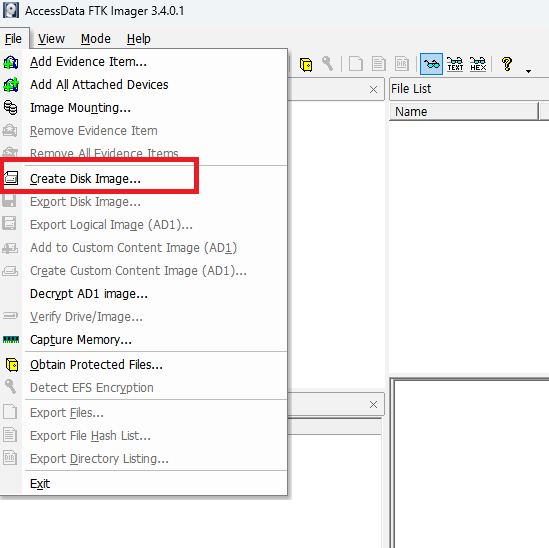This screenshot has height=548, width=549.
Task: Click toolbar Export Directory Listing DIR icon
Action: click(x=402, y=64)
